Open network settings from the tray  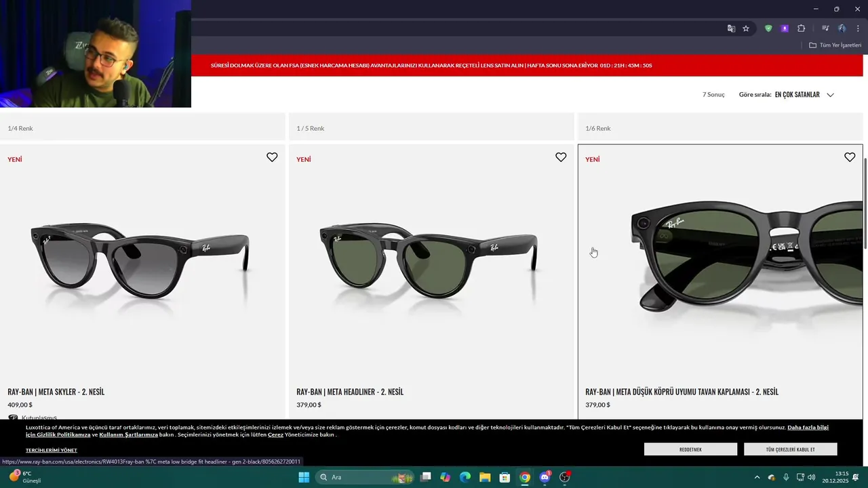800,477
